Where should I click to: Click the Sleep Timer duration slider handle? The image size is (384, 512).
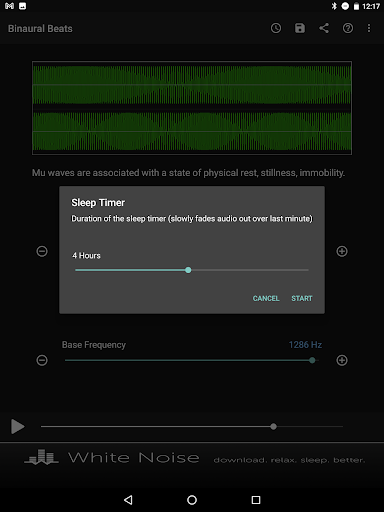(x=188, y=270)
